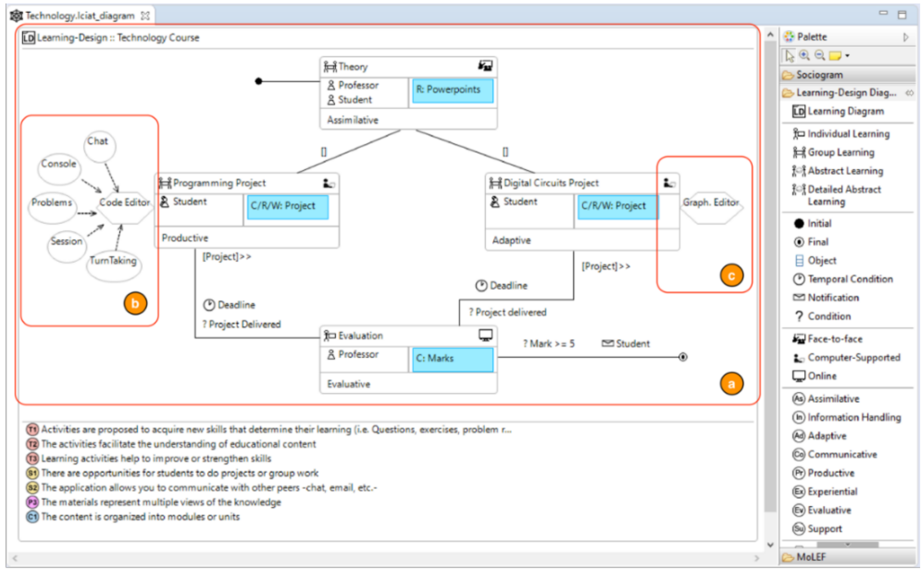Image resolution: width=924 pixels, height=573 pixels.
Task: Choose the Individual Learning palette tool
Action: tap(848, 134)
